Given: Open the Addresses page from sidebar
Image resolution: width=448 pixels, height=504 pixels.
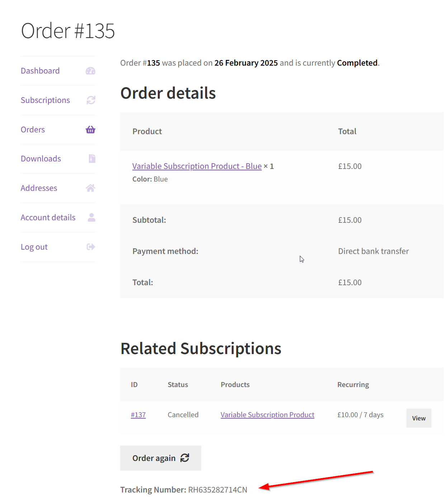Looking at the screenshot, I should [39, 188].
